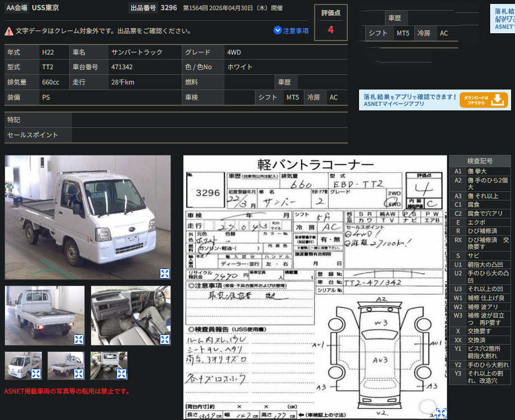This screenshot has height=420, width=515.
Task: Open the first small thumbnail of truck front
Action: click(23, 366)
